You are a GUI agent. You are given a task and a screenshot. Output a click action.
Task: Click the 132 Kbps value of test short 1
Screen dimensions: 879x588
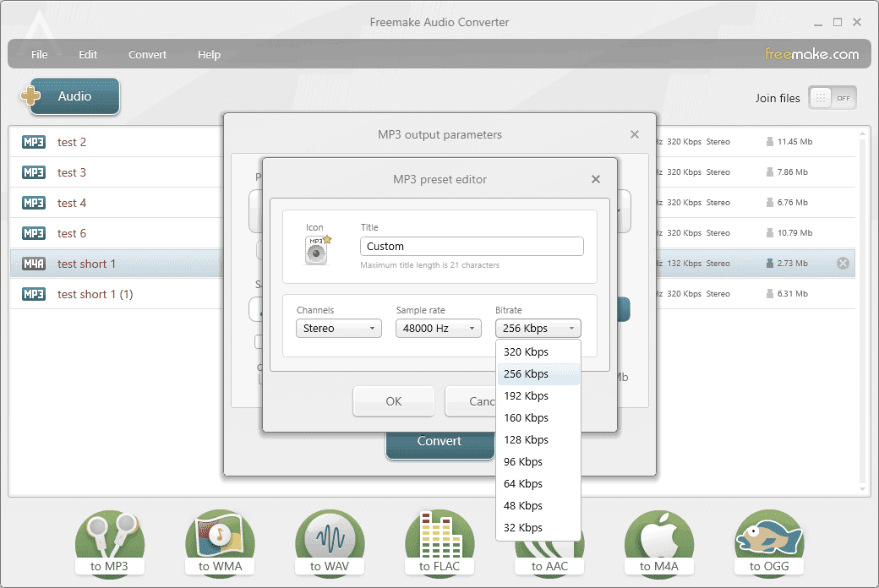click(684, 264)
